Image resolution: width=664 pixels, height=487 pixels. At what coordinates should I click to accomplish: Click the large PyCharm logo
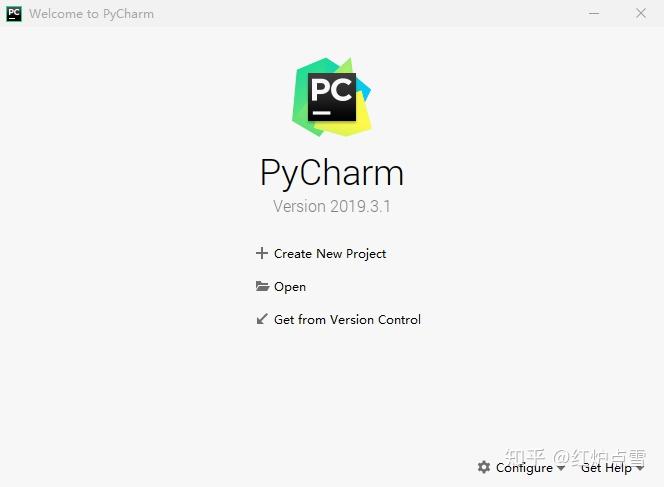332,97
